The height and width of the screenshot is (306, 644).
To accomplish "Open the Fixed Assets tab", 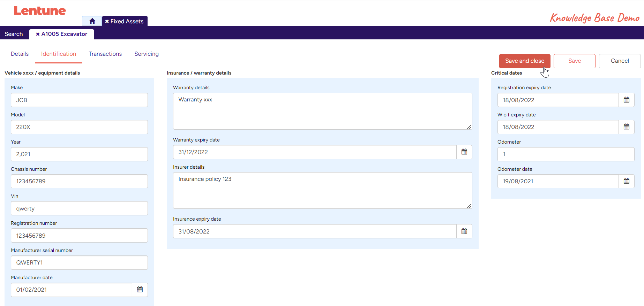I will (127, 21).
